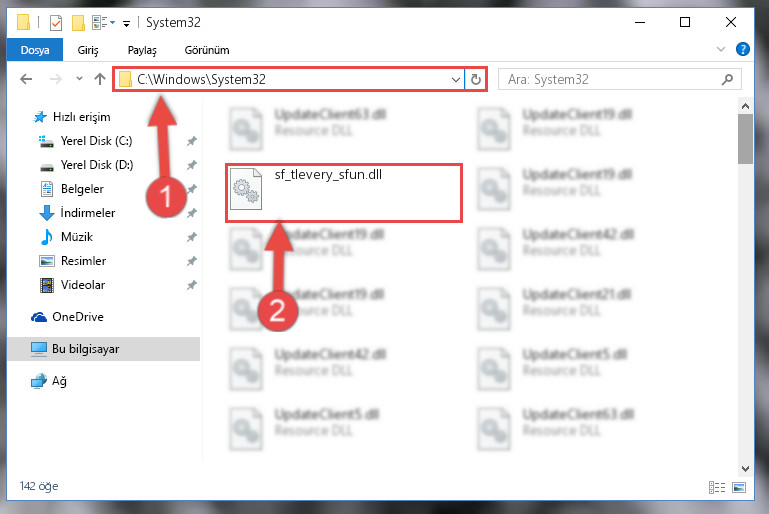Image resolution: width=769 pixels, height=514 pixels.
Task: Click the vertical scrollbar down arrow
Action: (745, 468)
